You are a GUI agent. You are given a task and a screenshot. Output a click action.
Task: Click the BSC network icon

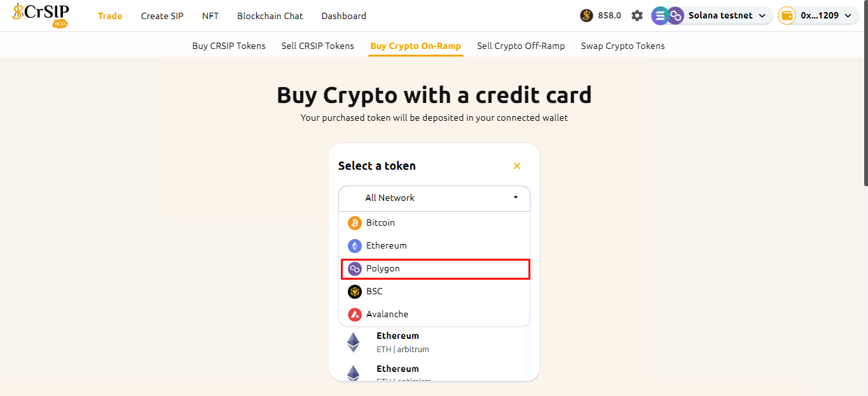355,292
